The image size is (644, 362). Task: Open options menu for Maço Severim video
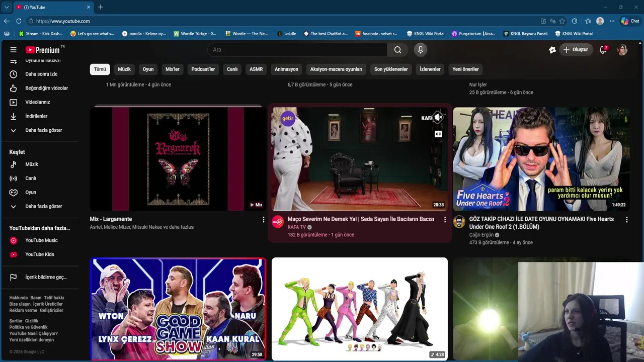445,220
